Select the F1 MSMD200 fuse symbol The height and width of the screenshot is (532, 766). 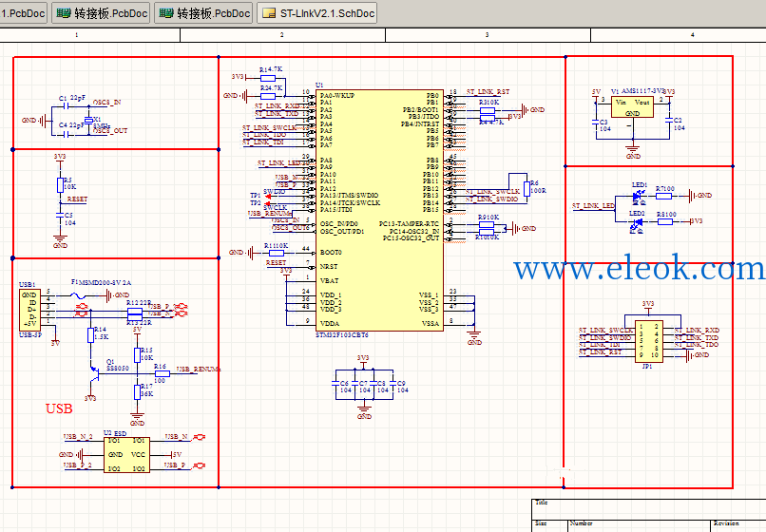(80, 295)
